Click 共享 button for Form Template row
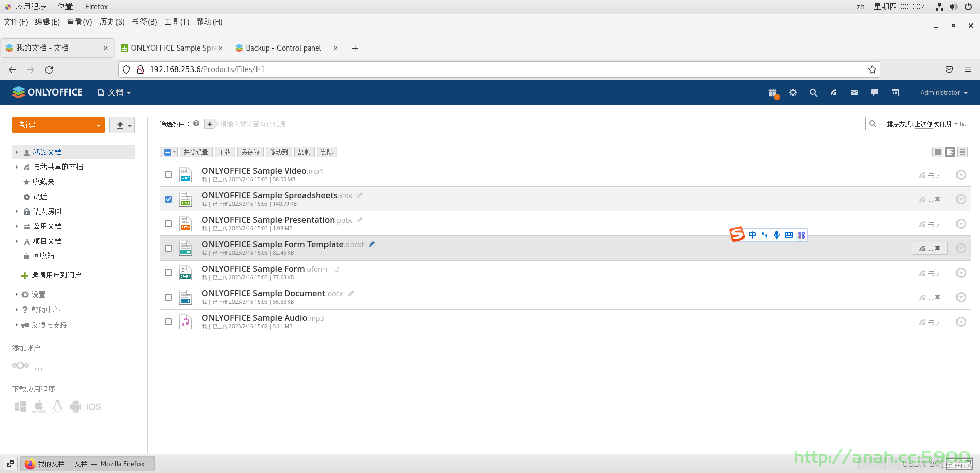The image size is (980, 473). [x=929, y=248]
